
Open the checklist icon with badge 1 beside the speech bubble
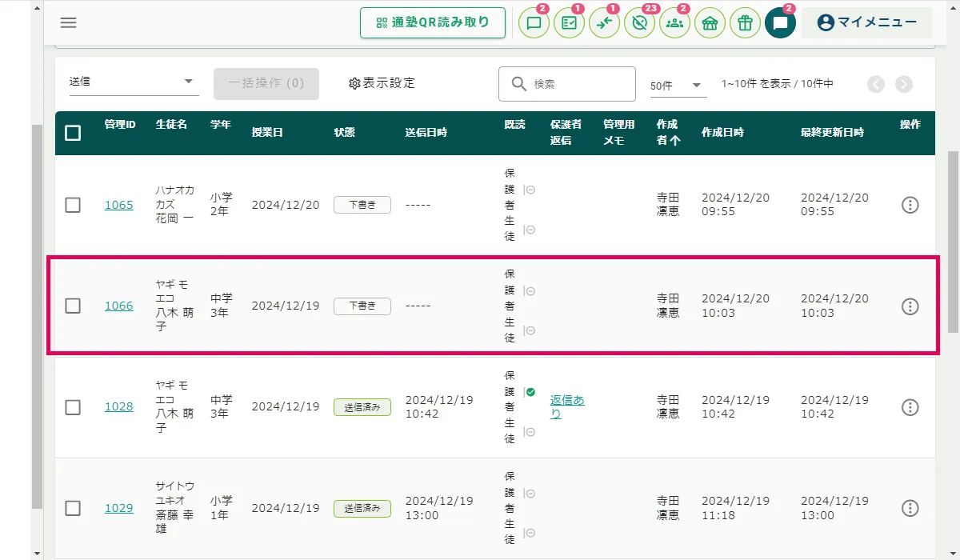[x=570, y=23]
